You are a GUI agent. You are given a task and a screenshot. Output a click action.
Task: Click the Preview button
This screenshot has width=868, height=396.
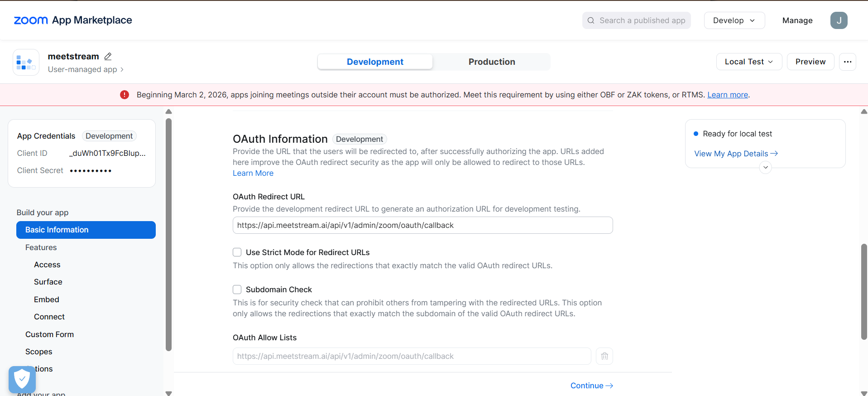810,62
